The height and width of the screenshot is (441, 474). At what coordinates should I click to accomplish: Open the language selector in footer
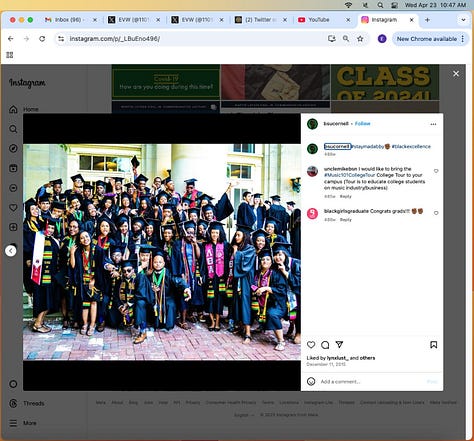244,415
